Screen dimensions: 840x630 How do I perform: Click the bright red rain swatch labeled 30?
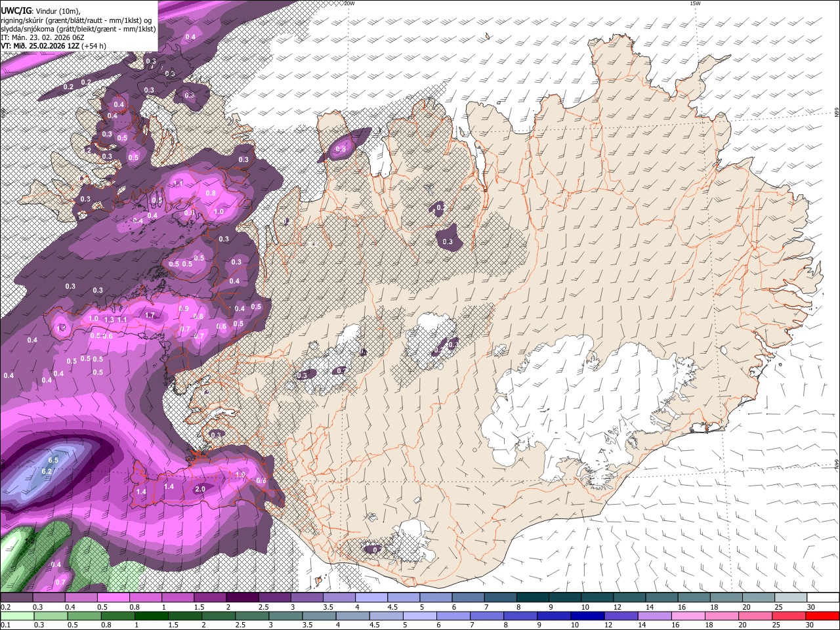click(822, 616)
